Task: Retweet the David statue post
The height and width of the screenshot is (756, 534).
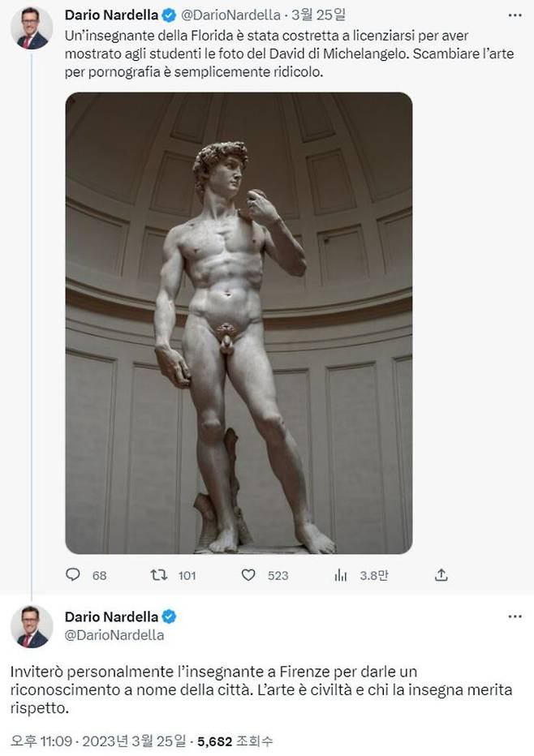Action: 160,575
